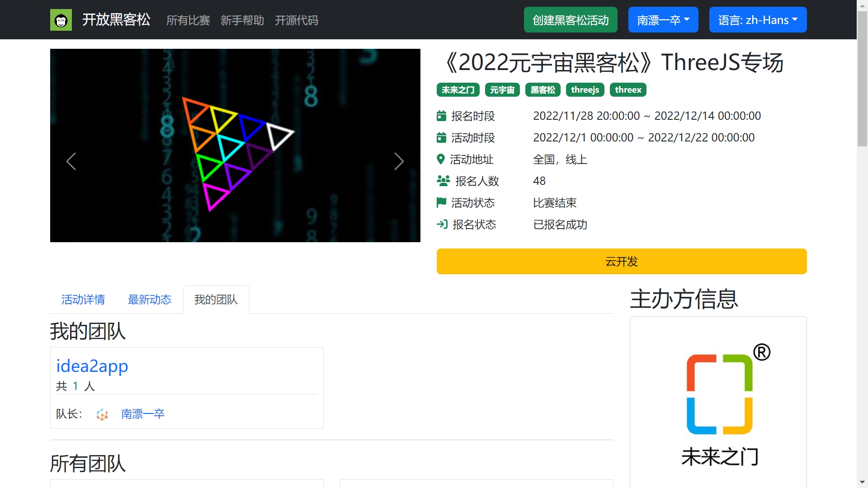Click the monkey logo icon in navbar
Screen dimensions: 868x488
click(61, 20)
